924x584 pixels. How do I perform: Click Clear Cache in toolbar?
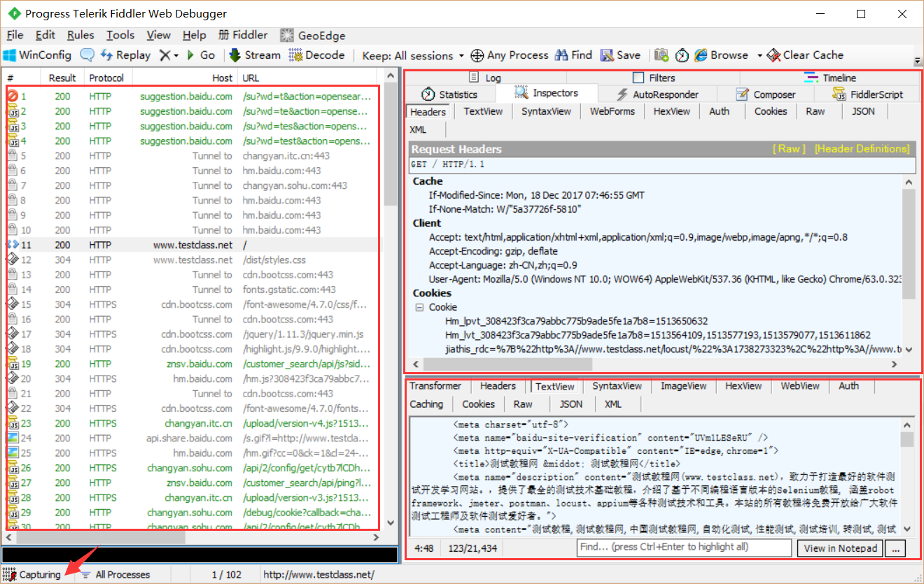805,55
